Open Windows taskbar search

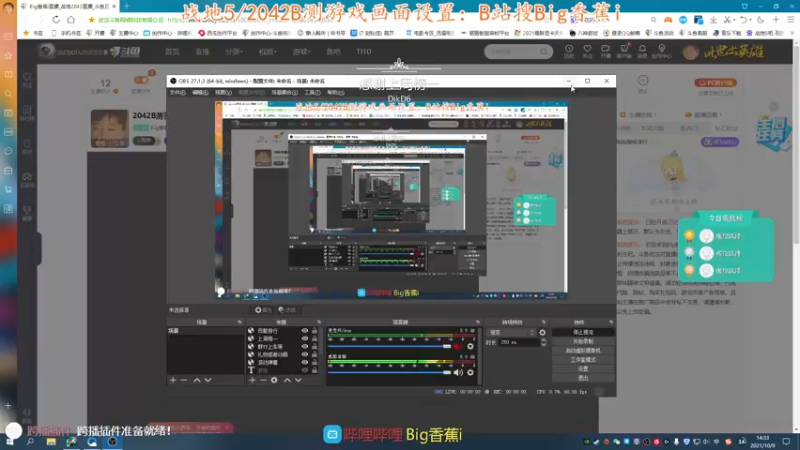[x=30, y=442]
